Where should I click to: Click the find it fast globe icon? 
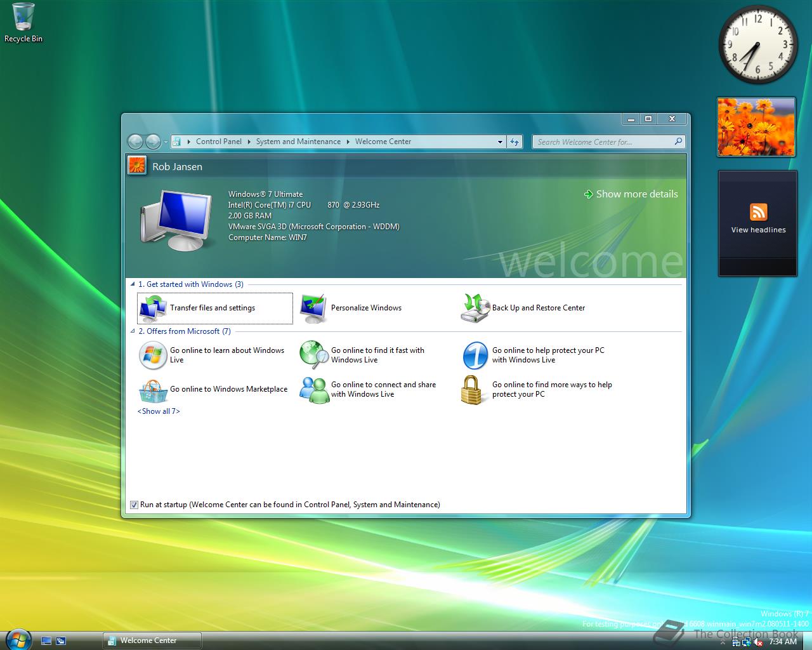pyautogui.click(x=313, y=355)
